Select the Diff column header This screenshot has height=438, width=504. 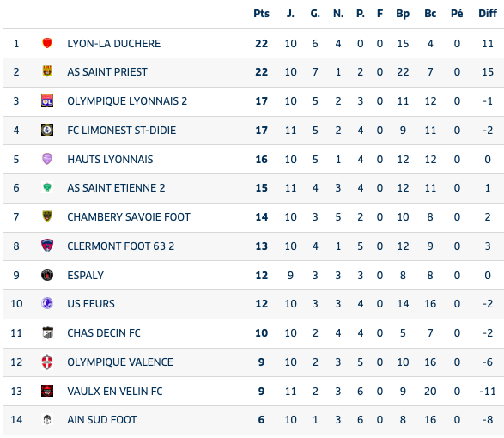[488, 14]
